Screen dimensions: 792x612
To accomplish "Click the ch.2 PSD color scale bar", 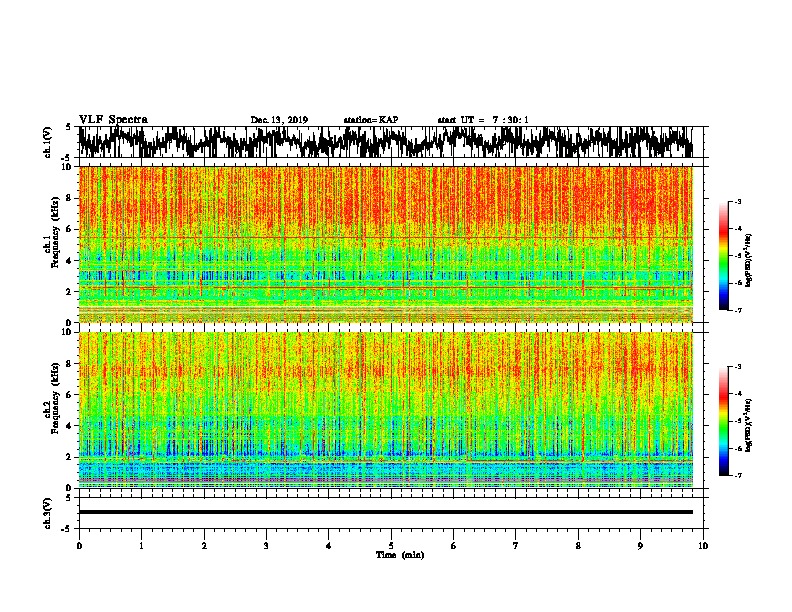I will (723, 421).
